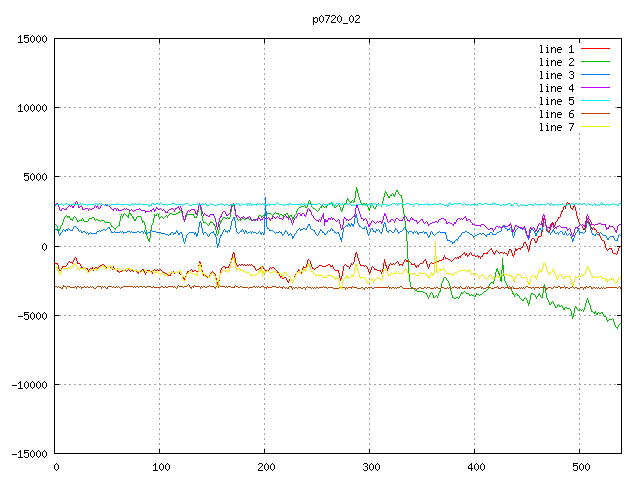Click the green sample beside line 2
This screenshot has width=640, height=480.
(596, 62)
